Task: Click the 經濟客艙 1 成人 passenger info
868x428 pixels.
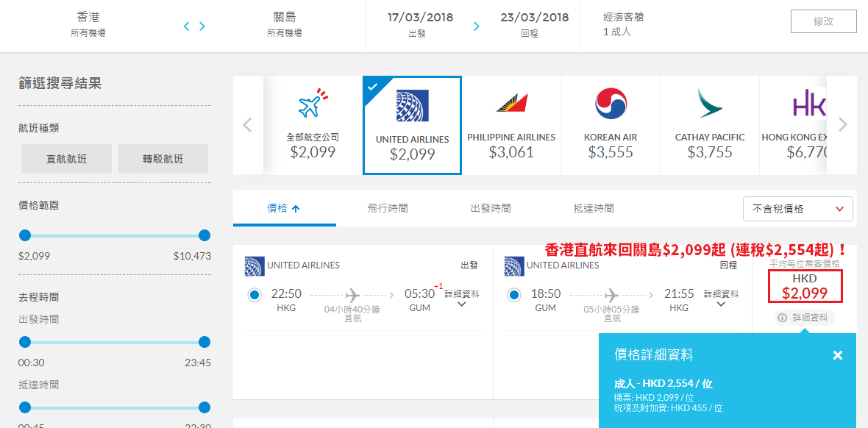Action: [x=623, y=24]
